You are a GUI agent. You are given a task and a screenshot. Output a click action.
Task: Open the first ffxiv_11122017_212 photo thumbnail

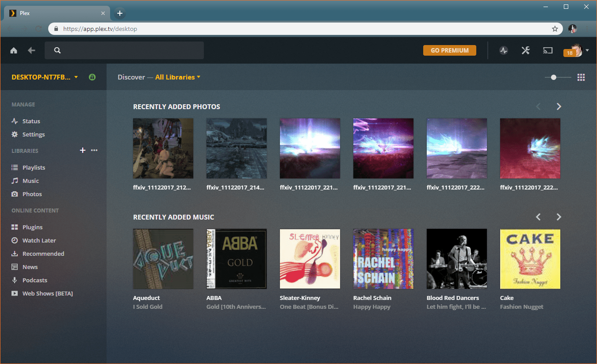pos(163,148)
